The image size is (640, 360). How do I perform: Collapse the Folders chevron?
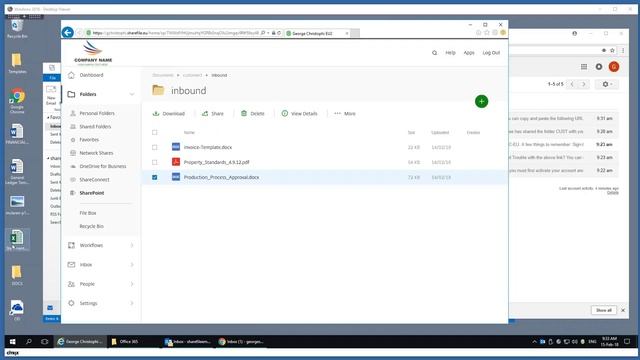pos(132,94)
